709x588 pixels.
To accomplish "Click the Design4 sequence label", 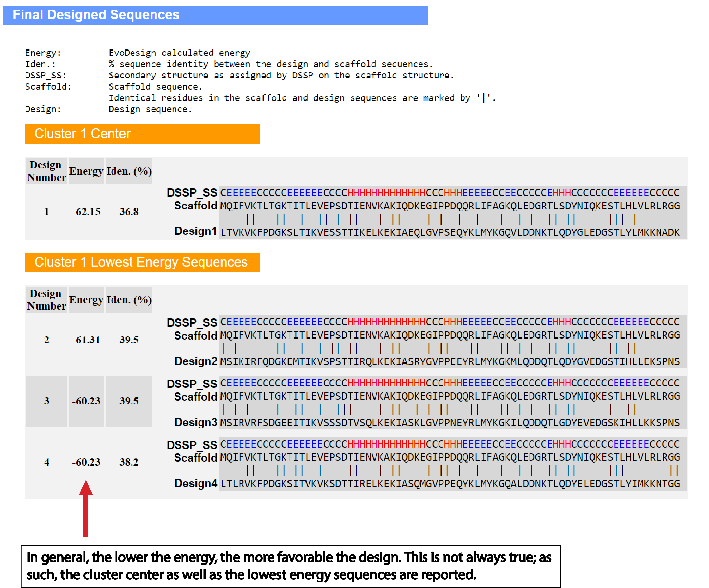I will pos(195,484).
